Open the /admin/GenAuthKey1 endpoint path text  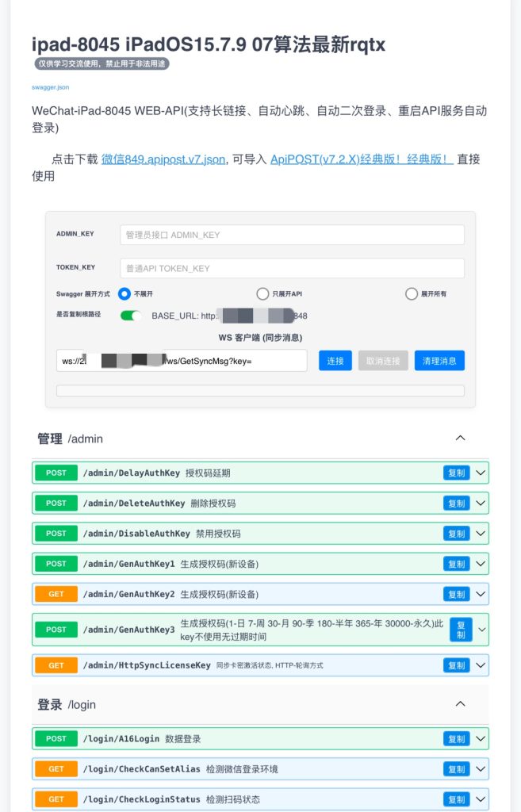tap(129, 564)
